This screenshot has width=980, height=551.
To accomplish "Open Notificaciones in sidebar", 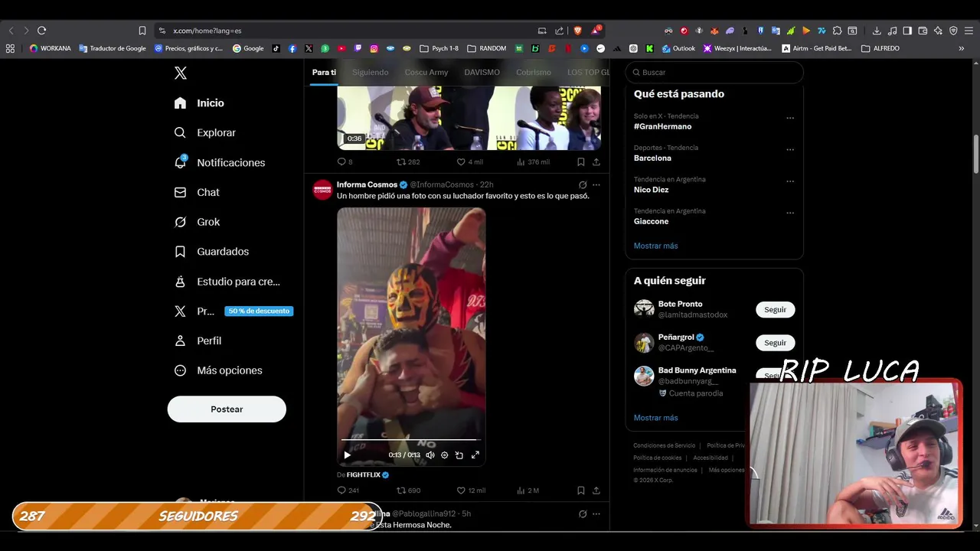I will click(219, 162).
